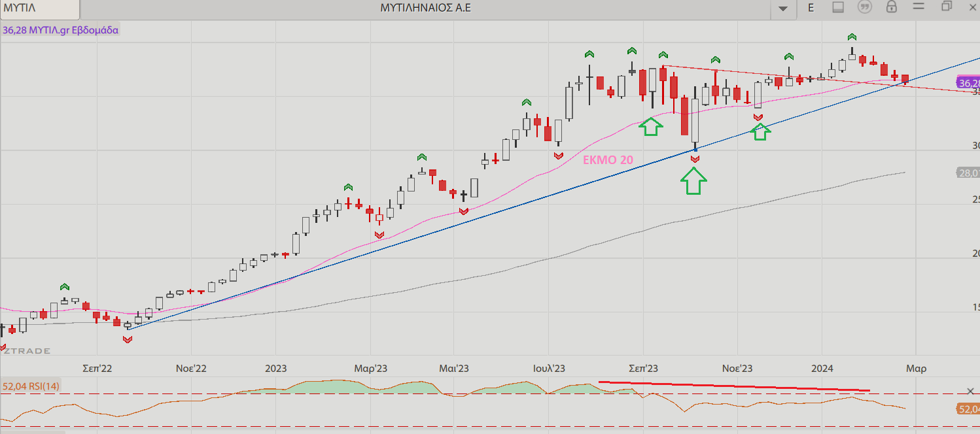The width and height of the screenshot is (980, 434).
Task: Click the gray 28,0 moving-average value tag
Action: (x=967, y=173)
